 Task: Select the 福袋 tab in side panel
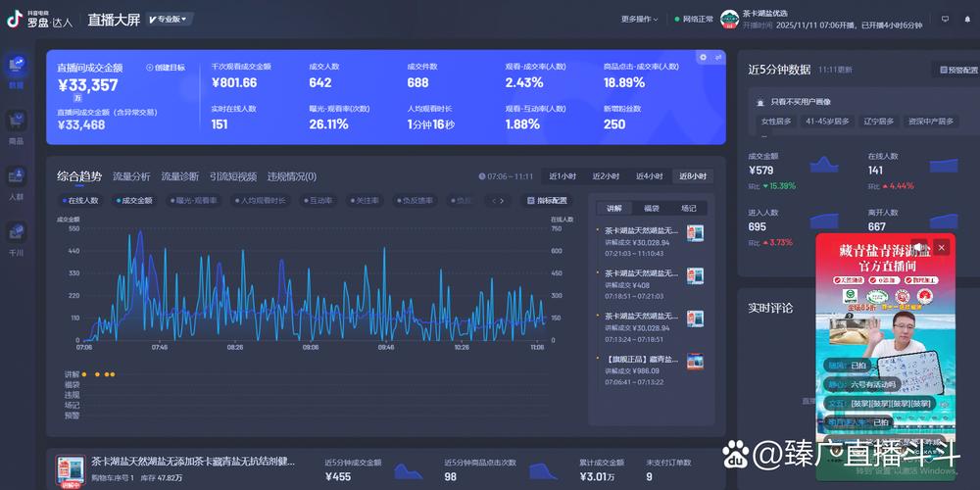point(652,208)
